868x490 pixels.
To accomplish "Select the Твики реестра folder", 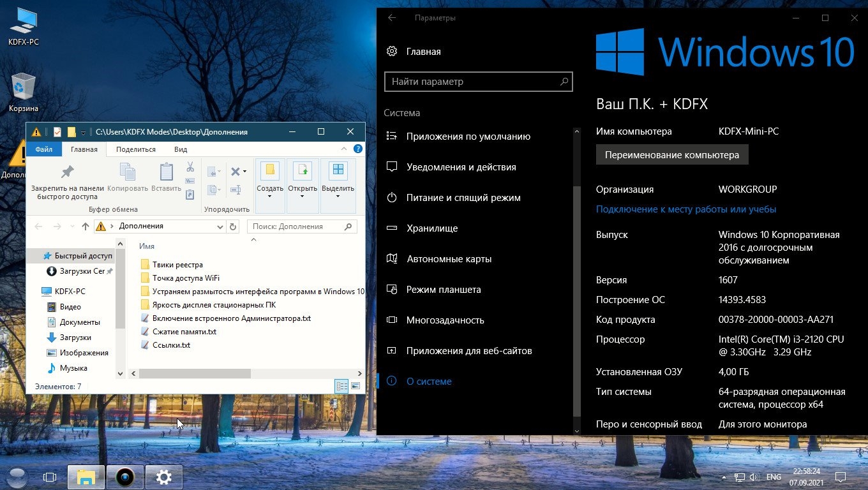I will (x=177, y=265).
